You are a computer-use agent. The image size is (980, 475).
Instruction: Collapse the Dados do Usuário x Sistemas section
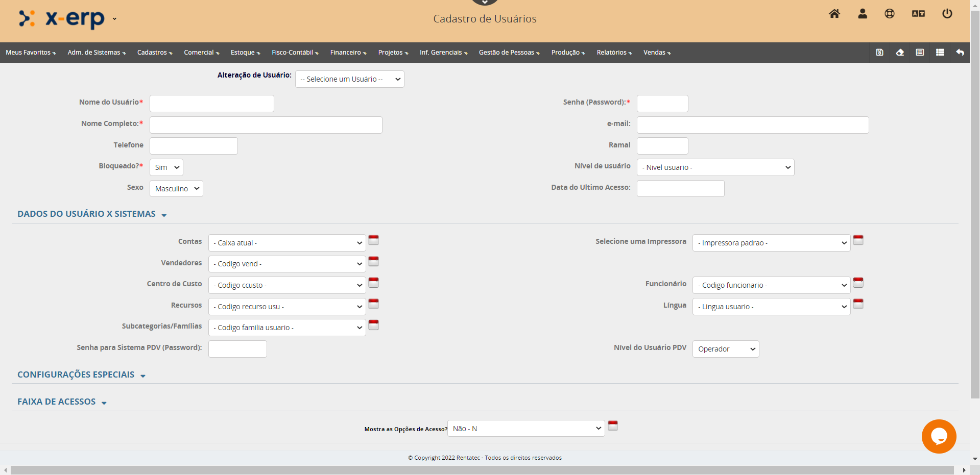92,214
